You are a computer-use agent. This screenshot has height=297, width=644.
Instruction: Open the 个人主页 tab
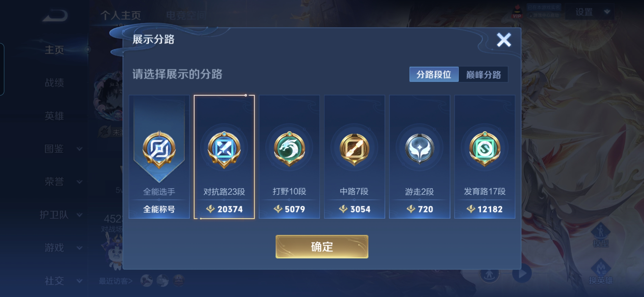(x=121, y=15)
